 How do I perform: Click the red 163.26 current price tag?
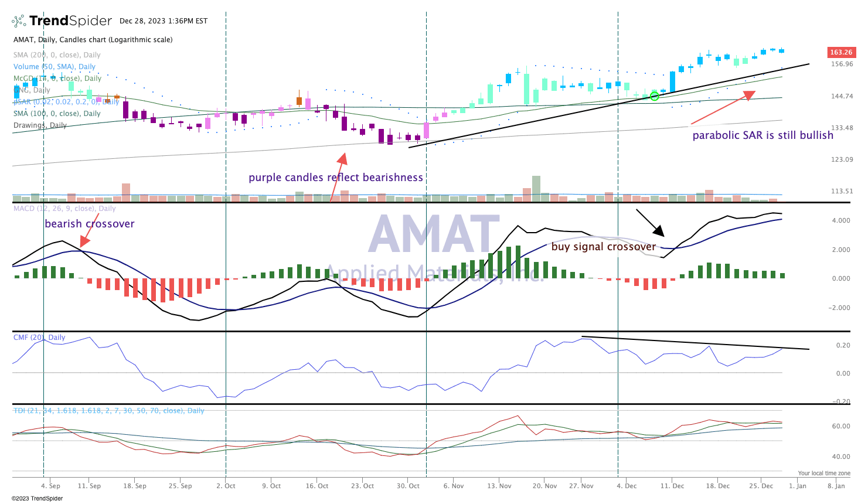pyautogui.click(x=841, y=52)
